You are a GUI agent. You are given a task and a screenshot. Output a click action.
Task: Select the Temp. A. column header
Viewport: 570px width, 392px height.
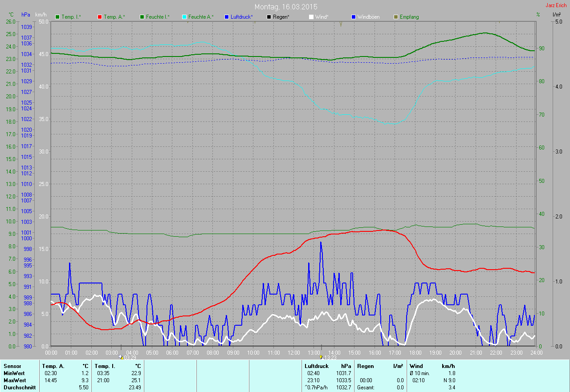click(53, 366)
